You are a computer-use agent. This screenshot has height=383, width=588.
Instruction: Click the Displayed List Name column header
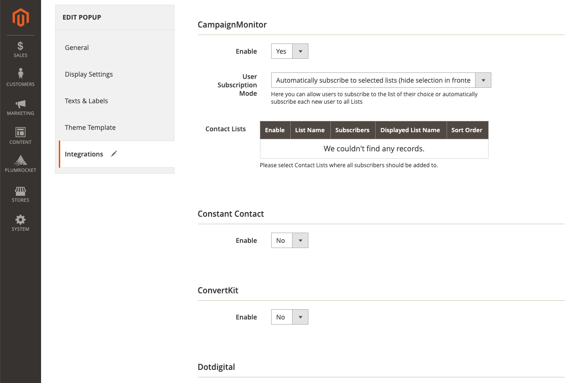(x=410, y=130)
